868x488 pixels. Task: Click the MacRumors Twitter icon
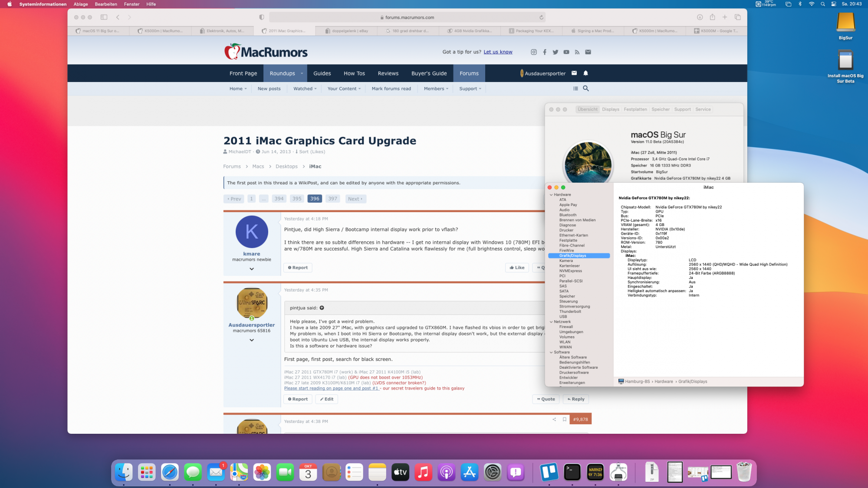(555, 52)
